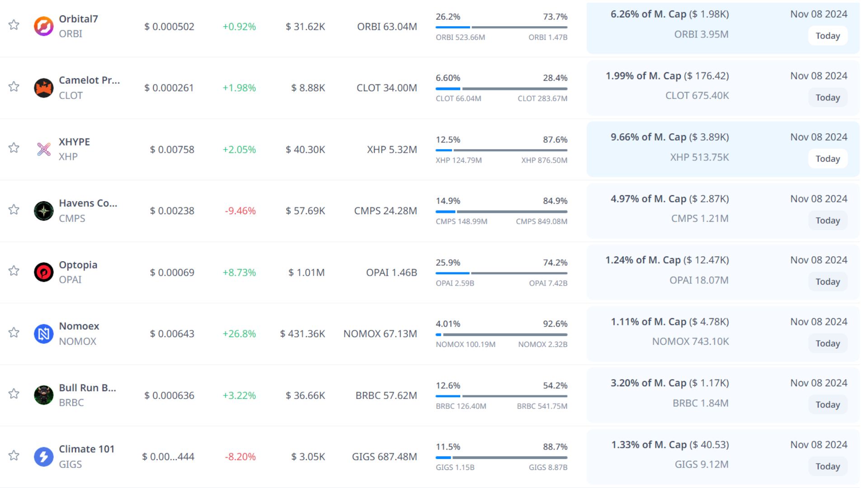The image size is (868, 488).
Task: Click the Havens Compass CMPS logo
Action: (44, 211)
